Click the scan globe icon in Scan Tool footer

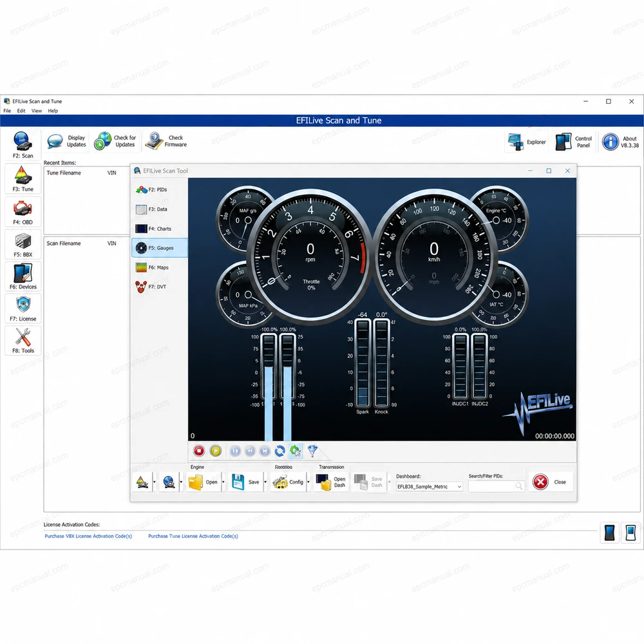[169, 482]
